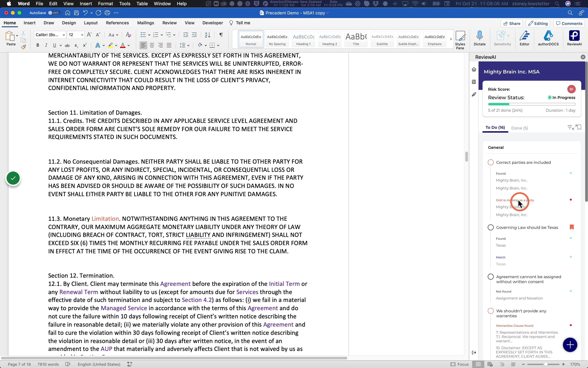588x368 pixels.
Task: Mark 'Agreement cannont be assigned' item done
Action: pos(491,277)
